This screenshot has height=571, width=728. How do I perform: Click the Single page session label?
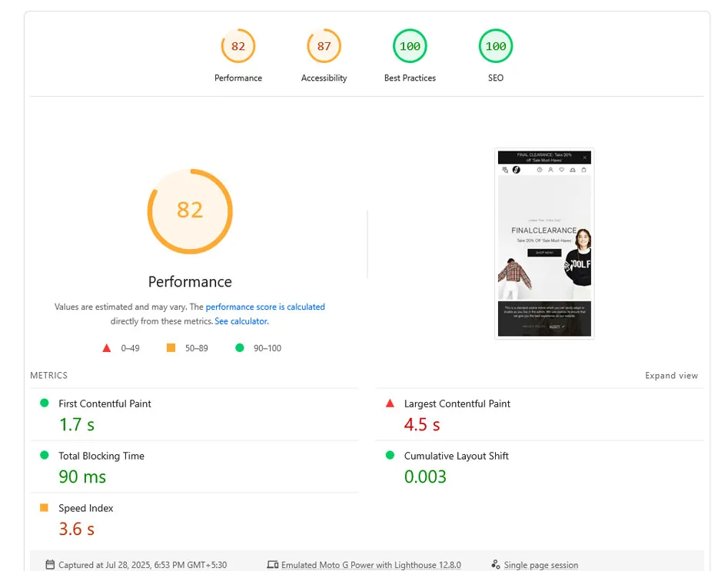point(540,565)
